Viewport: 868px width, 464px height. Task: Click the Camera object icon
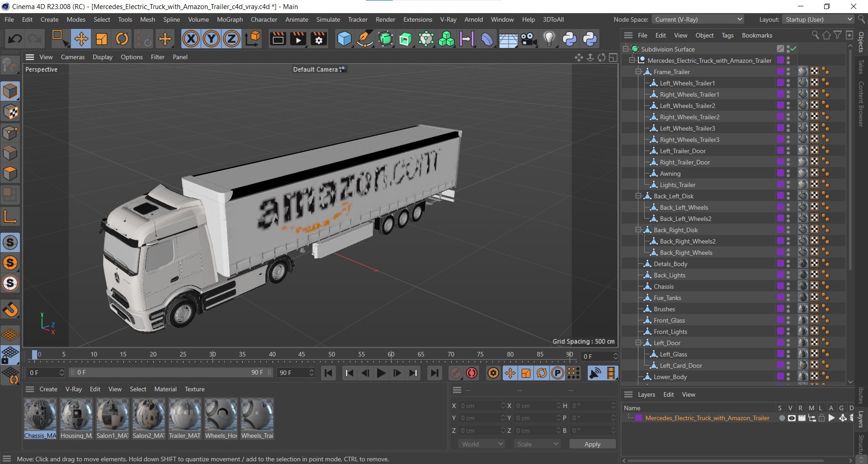(x=528, y=39)
